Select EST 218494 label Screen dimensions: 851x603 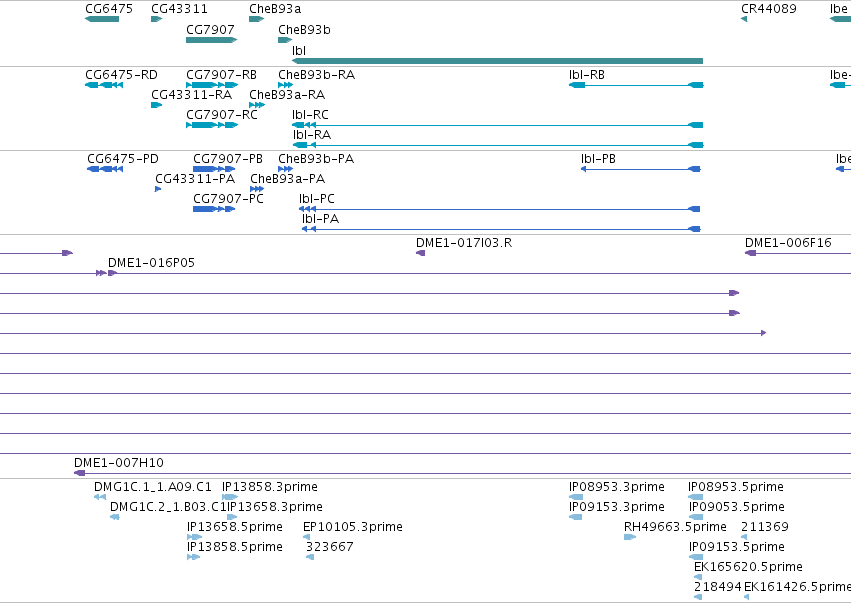[717, 587]
